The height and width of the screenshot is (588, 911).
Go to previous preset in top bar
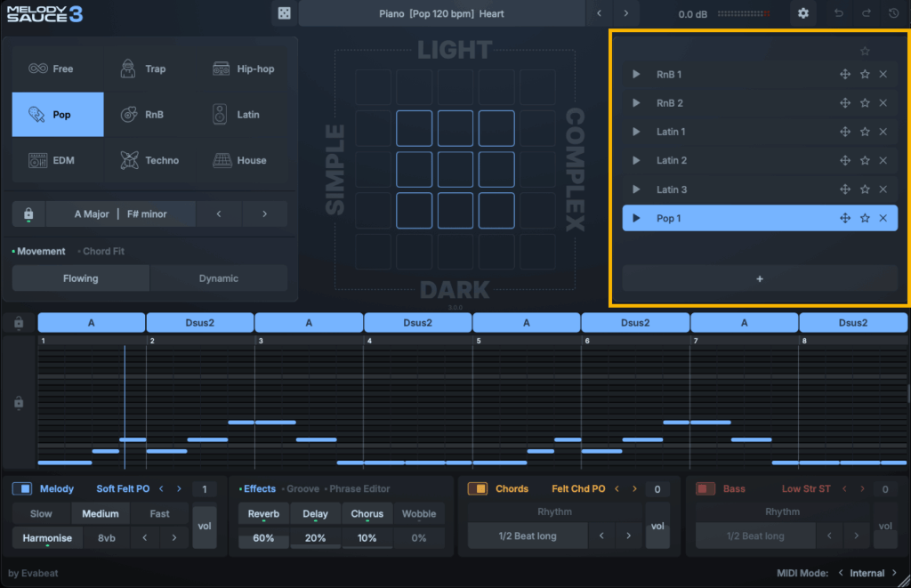pyautogui.click(x=599, y=13)
